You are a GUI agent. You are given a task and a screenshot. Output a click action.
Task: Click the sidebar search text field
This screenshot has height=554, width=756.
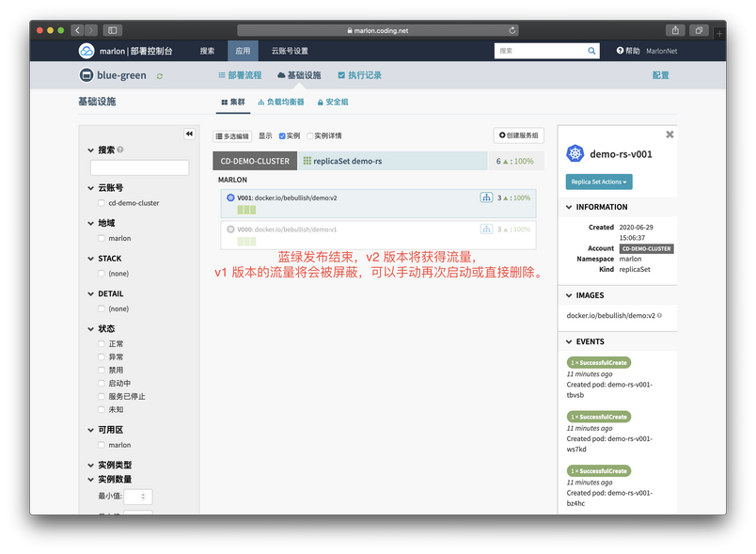(139, 167)
